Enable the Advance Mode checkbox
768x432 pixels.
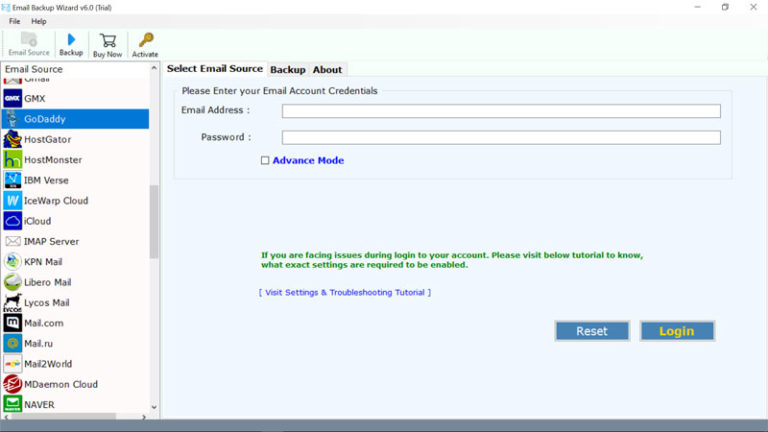coord(265,160)
